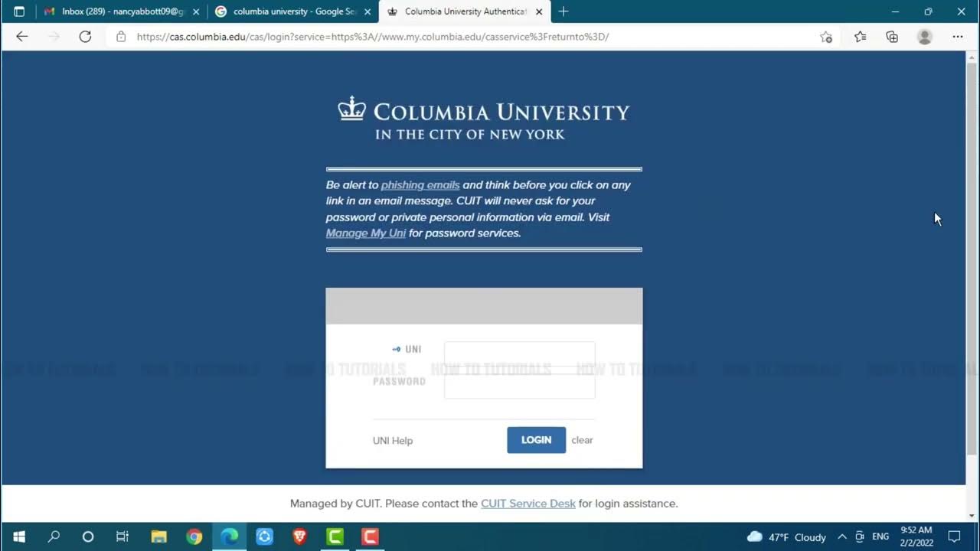Screen dimensions: 980x551
Task: Open the tab actions menu icon
Action: coord(19,11)
